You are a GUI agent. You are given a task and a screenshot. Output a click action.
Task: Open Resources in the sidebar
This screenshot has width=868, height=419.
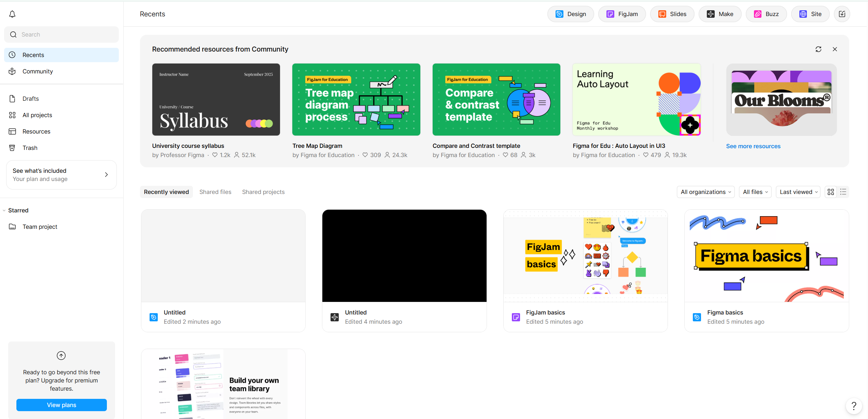coord(61,131)
